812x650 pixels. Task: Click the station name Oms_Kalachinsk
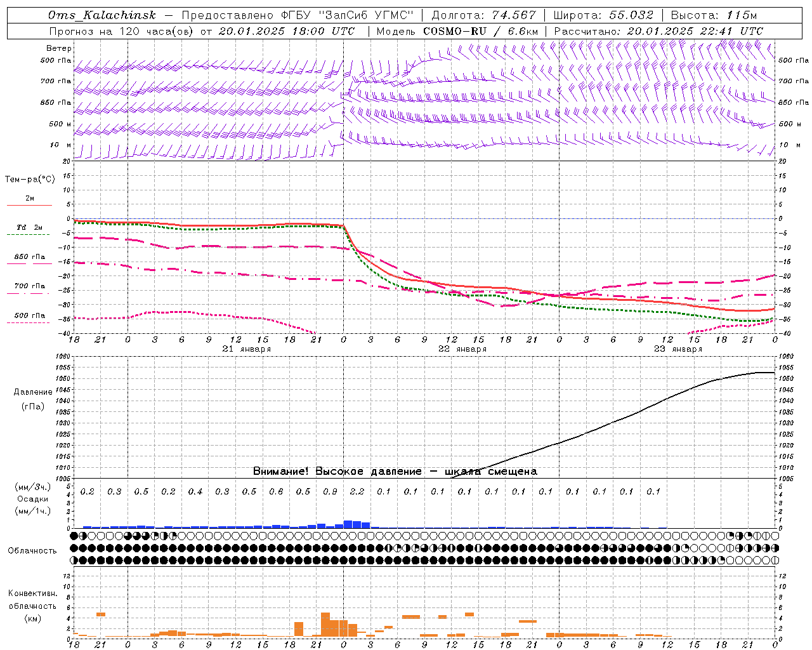coord(102,15)
